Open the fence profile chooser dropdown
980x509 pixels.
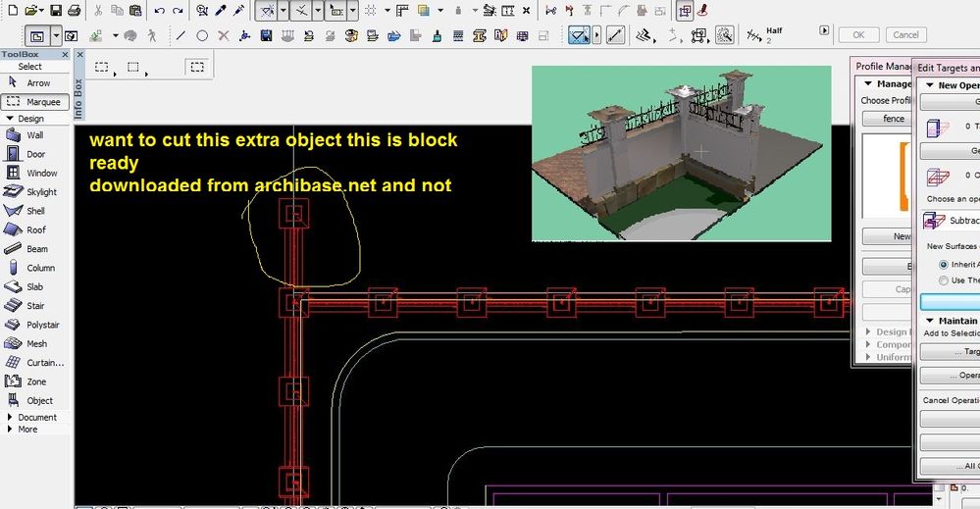click(888, 118)
